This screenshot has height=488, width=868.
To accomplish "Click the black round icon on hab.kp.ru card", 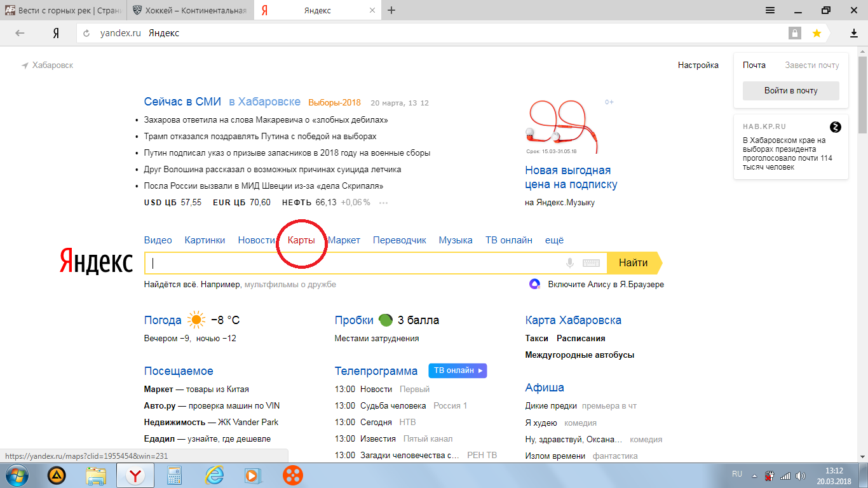I will tap(836, 126).
